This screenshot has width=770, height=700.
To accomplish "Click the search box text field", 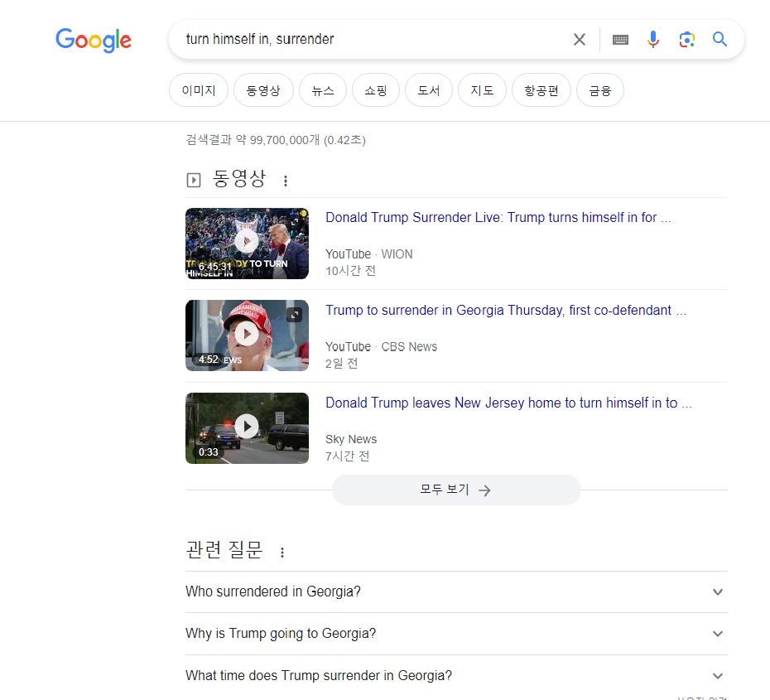I will coord(373,39).
